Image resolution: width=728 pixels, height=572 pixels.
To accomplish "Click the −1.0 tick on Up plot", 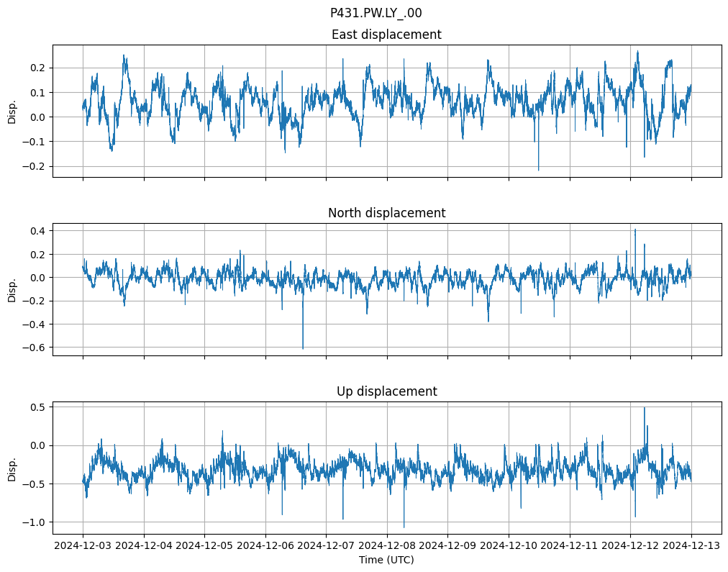I will (35, 522).
